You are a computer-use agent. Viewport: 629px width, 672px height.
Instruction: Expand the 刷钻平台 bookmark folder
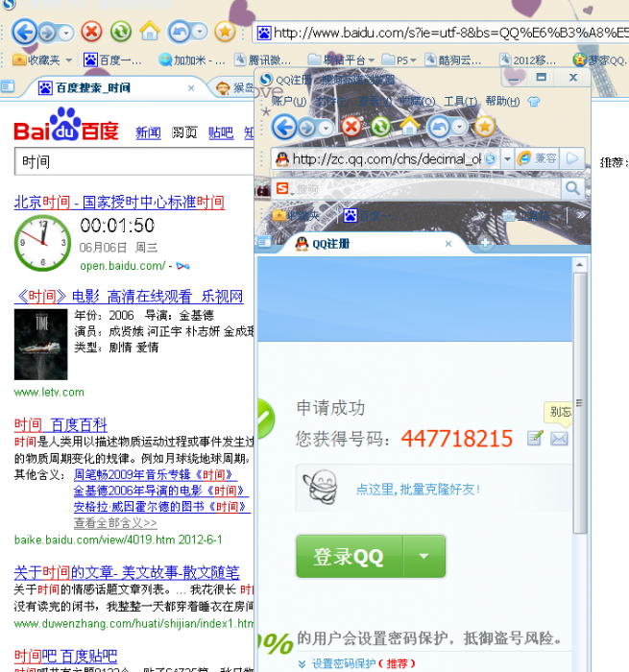tap(341, 60)
